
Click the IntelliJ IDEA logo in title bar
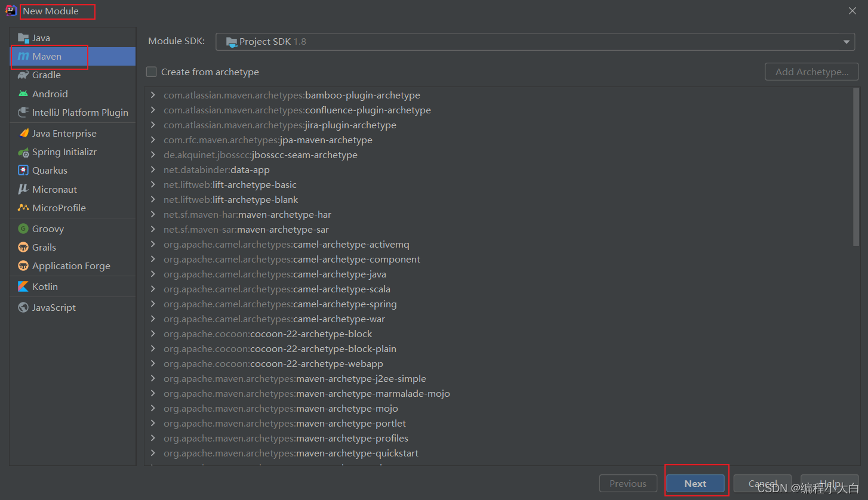[x=11, y=11]
